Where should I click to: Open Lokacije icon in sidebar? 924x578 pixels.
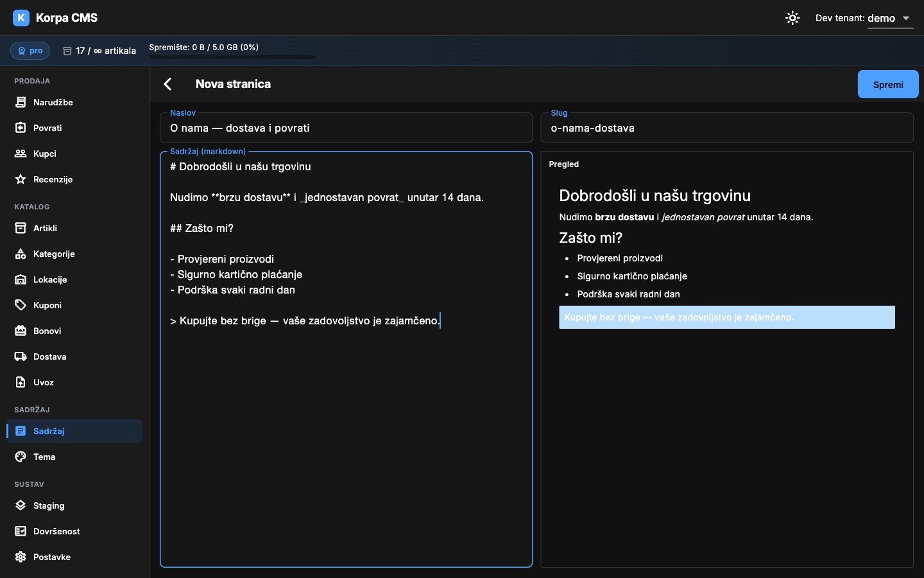click(21, 279)
